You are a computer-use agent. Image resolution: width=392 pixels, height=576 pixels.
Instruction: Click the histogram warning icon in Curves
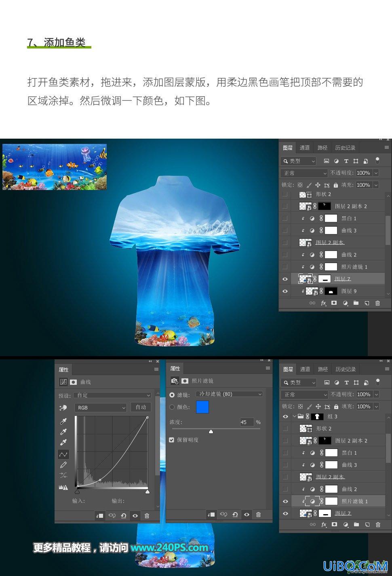(x=63, y=487)
